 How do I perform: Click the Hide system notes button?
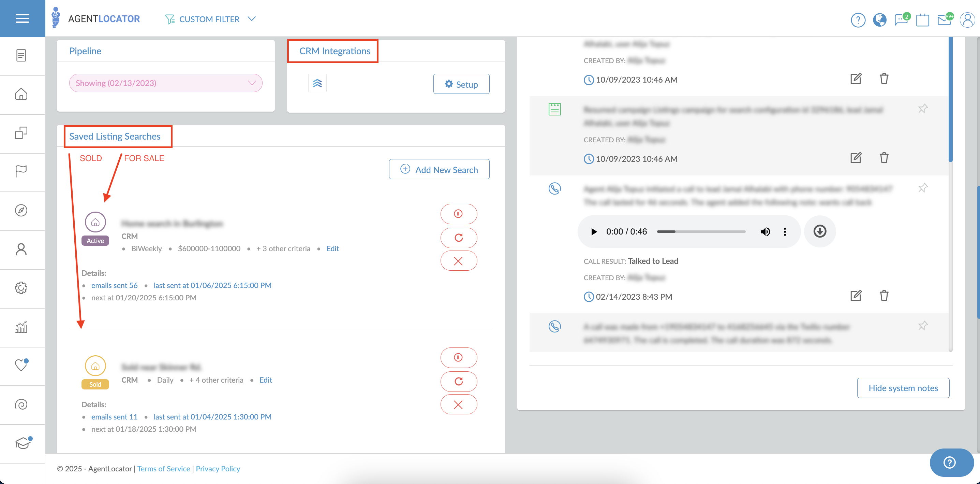[903, 388]
